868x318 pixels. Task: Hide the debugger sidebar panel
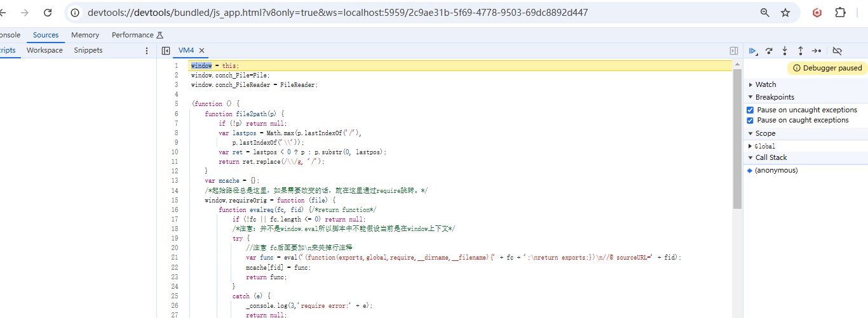click(734, 51)
